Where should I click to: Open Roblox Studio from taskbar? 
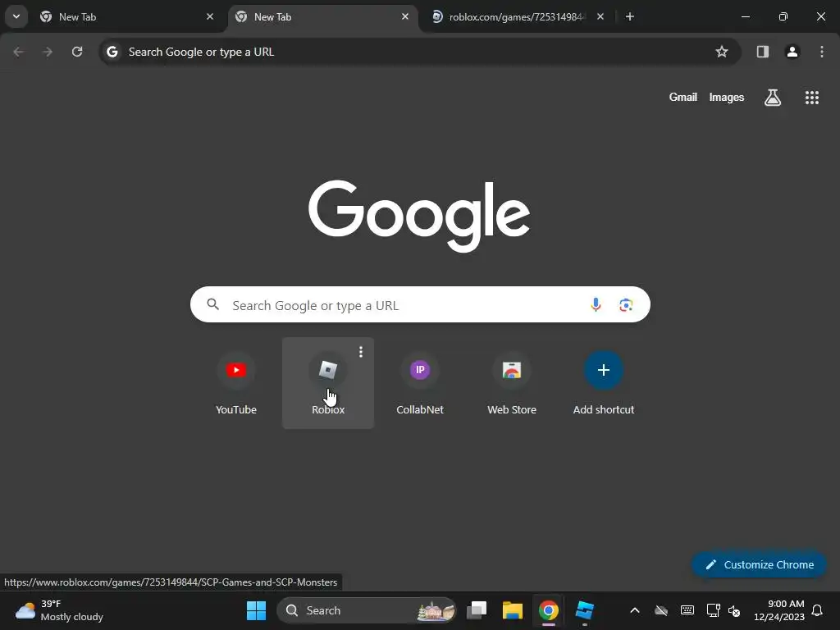click(584, 610)
